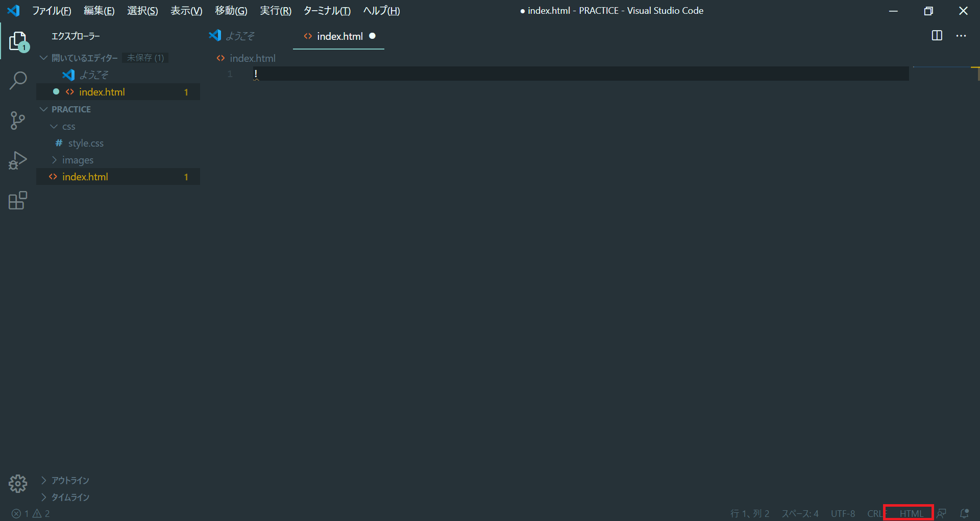
Task: Open the editor More Actions ellipsis
Action: pos(961,36)
